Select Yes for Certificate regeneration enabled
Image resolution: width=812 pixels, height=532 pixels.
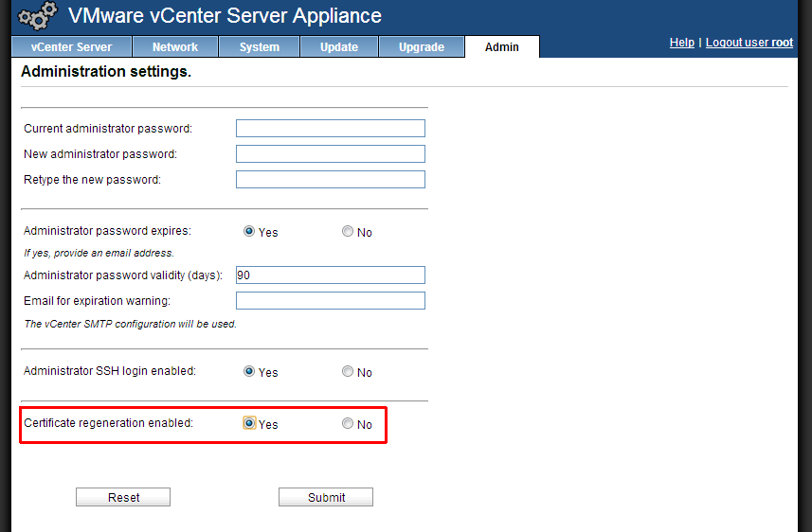[249, 423]
